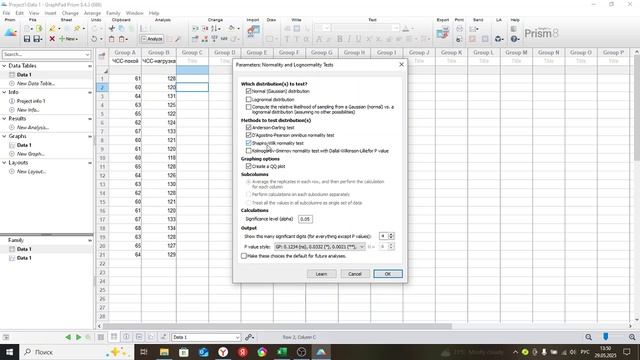Click the Export icon in the toolbar

[442, 33]
